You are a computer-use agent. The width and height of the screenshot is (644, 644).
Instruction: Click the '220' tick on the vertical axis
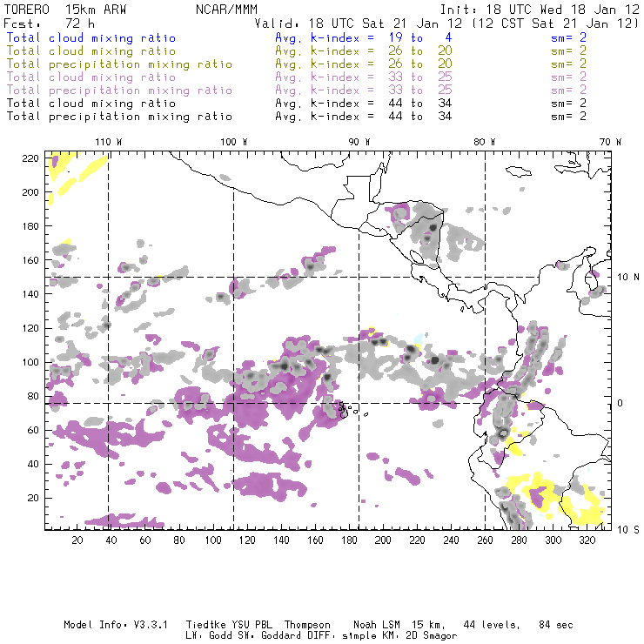30,158
